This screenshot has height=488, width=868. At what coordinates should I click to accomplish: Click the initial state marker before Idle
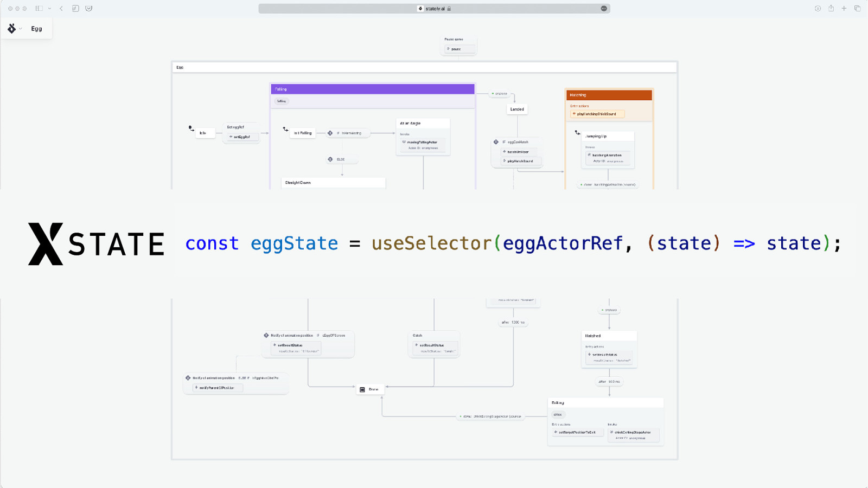pyautogui.click(x=191, y=129)
